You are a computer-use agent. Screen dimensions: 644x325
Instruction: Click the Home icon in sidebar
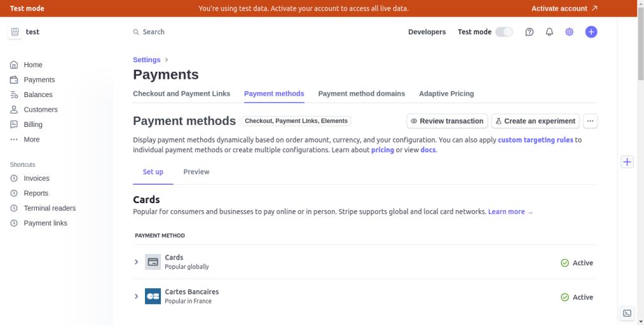(x=14, y=65)
